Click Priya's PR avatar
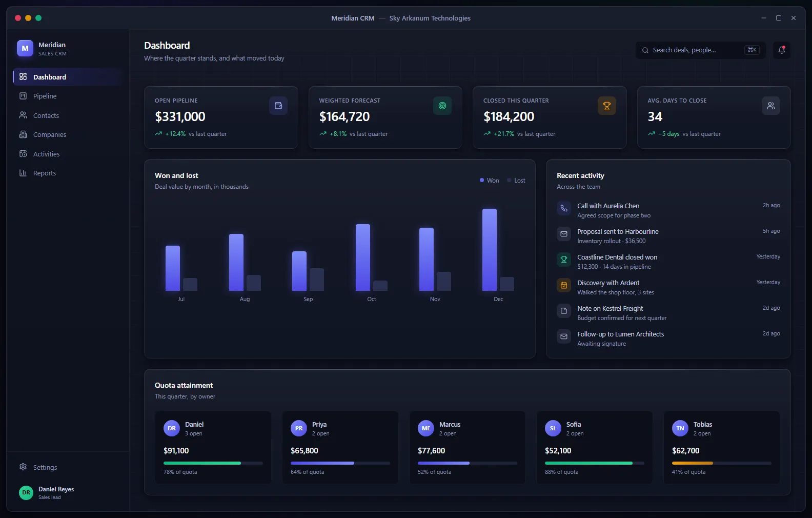 299,428
